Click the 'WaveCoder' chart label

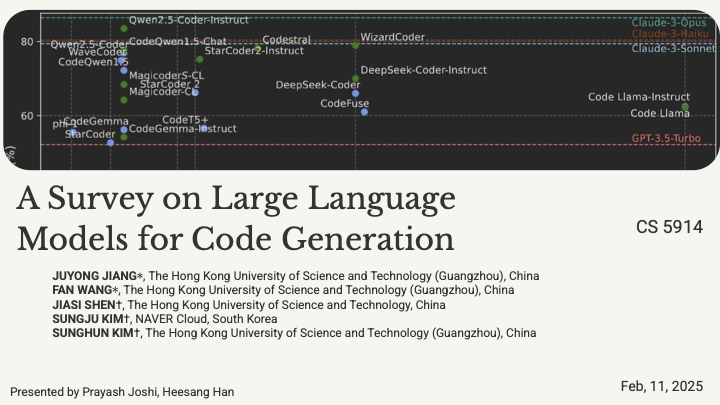[x=97, y=52]
